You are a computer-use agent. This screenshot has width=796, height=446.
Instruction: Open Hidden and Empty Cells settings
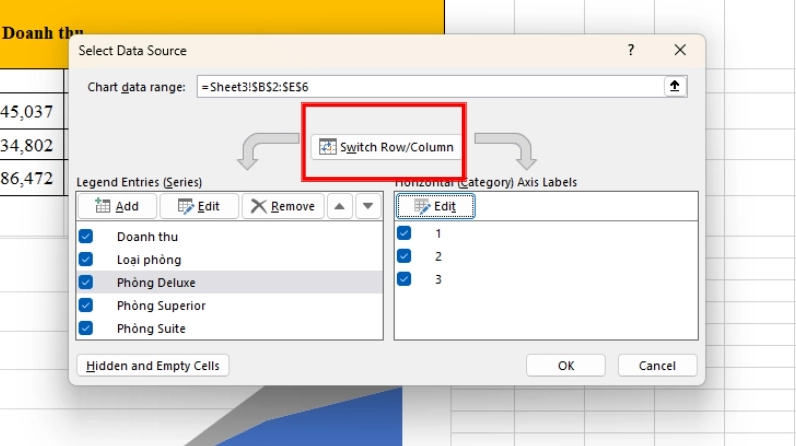(153, 366)
